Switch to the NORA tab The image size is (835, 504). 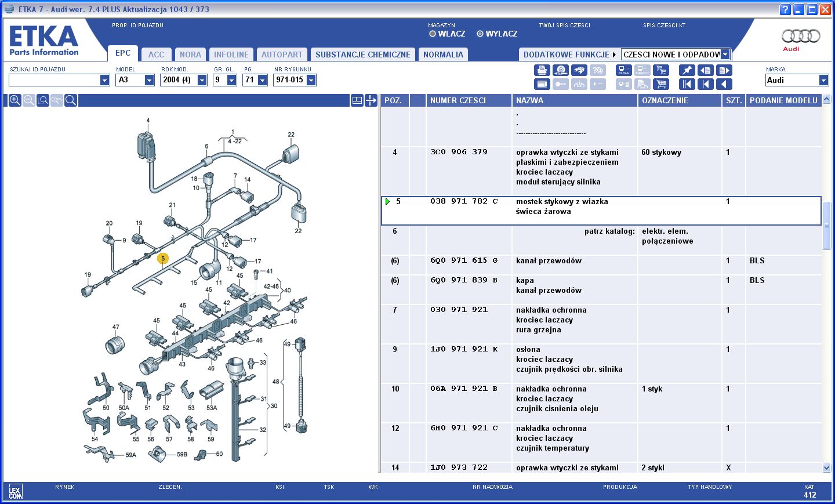point(190,55)
